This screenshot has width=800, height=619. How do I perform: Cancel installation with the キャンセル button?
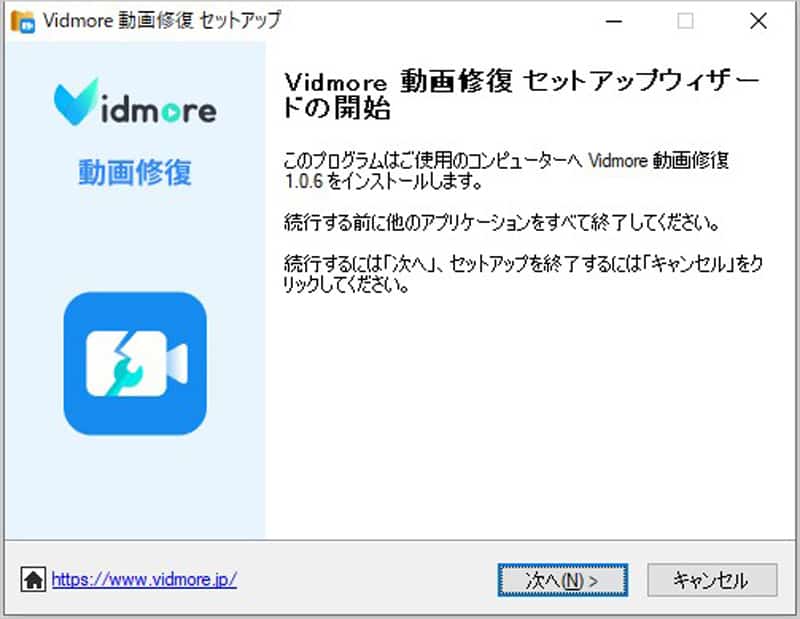(711, 580)
